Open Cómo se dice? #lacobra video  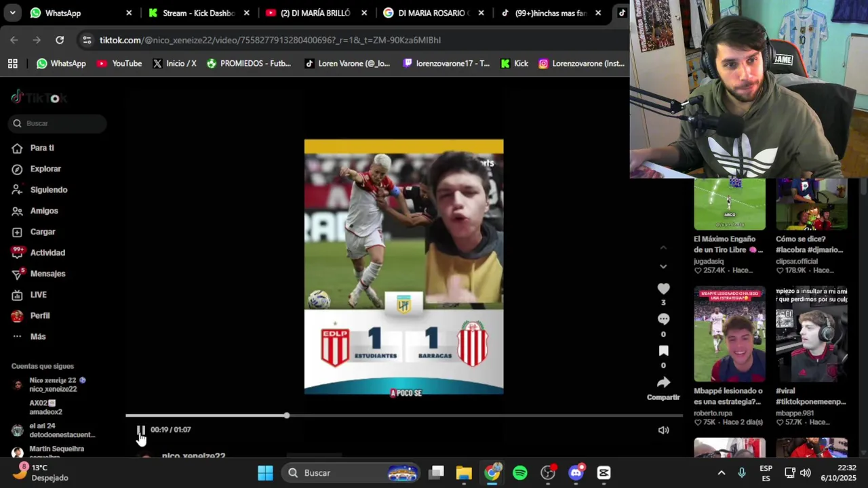point(812,205)
